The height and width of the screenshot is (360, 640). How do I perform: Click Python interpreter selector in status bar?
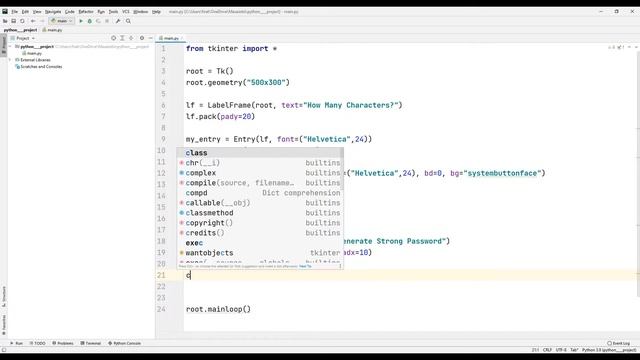609,350
